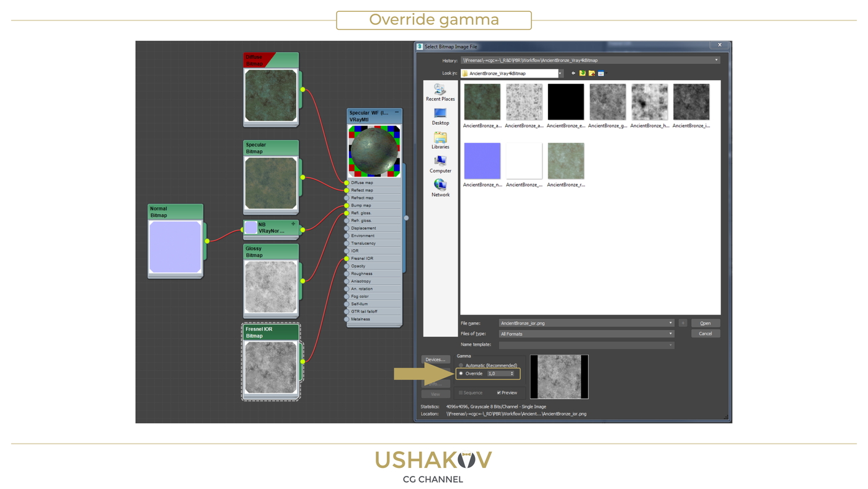Select the Override gamma radio button

(x=461, y=374)
